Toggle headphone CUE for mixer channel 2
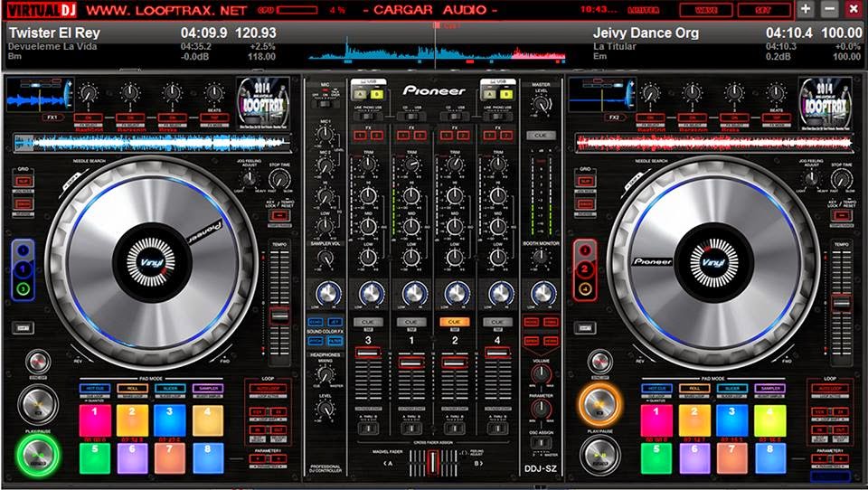This screenshot has height=490, width=868. [x=455, y=322]
